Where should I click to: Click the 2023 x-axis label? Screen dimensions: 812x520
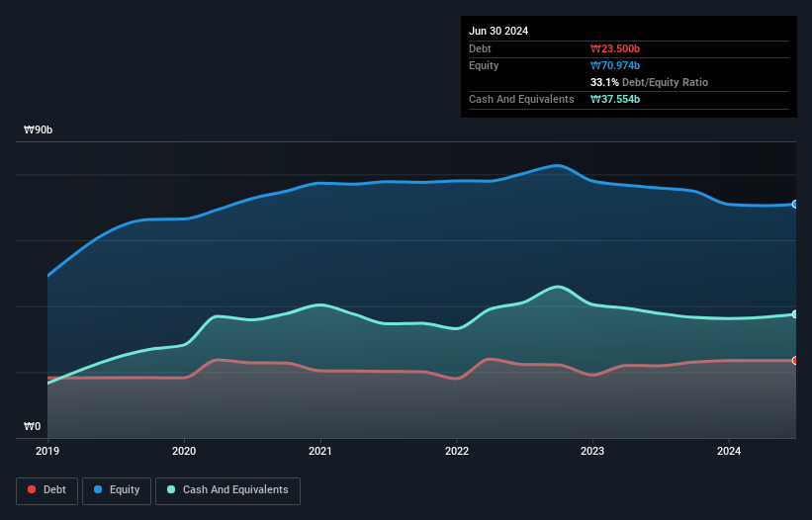click(x=592, y=451)
